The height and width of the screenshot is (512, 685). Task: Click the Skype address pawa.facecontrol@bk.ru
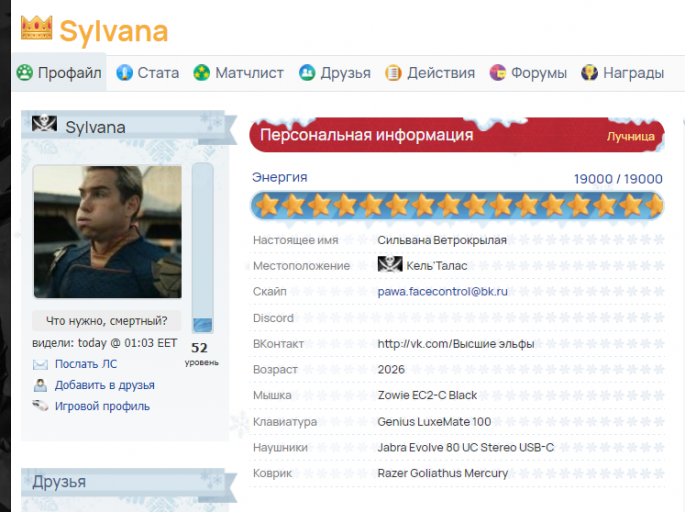point(443,291)
